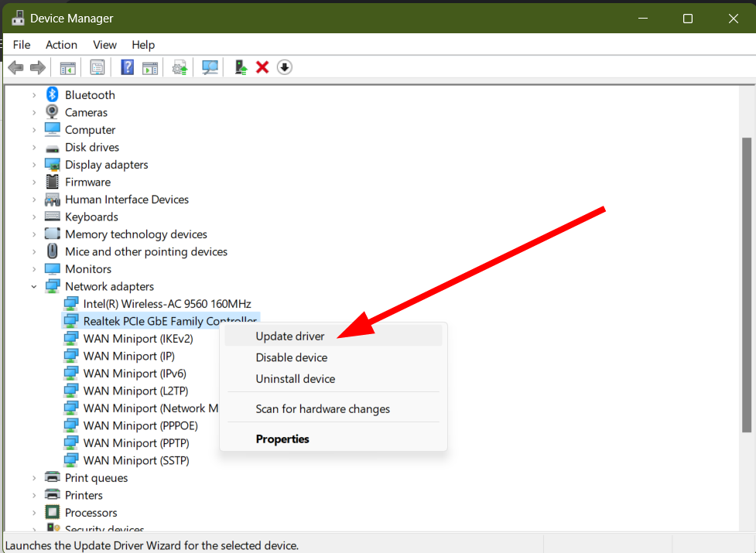This screenshot has height=553, width=756.
Task: Toggle the action pane toolbar icon
Action: (x=150, y=67)
